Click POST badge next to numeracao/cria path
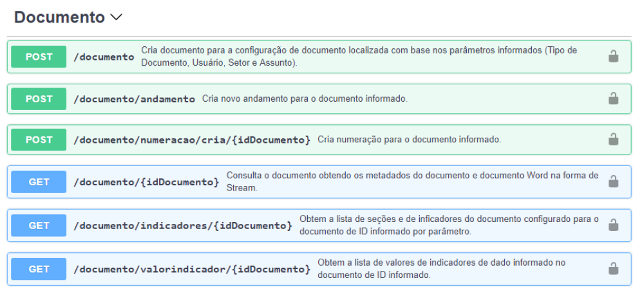This screenshot has height=296, width=644. 39,139
